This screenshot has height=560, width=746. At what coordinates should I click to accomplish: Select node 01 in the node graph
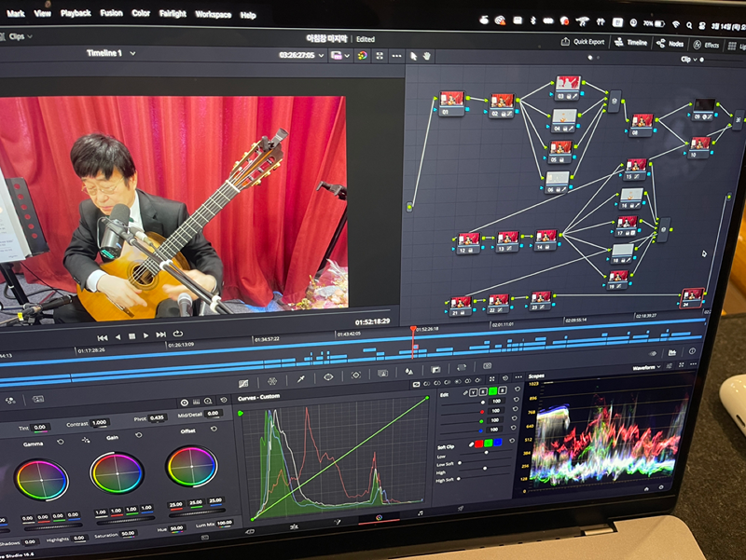point(451,103)
